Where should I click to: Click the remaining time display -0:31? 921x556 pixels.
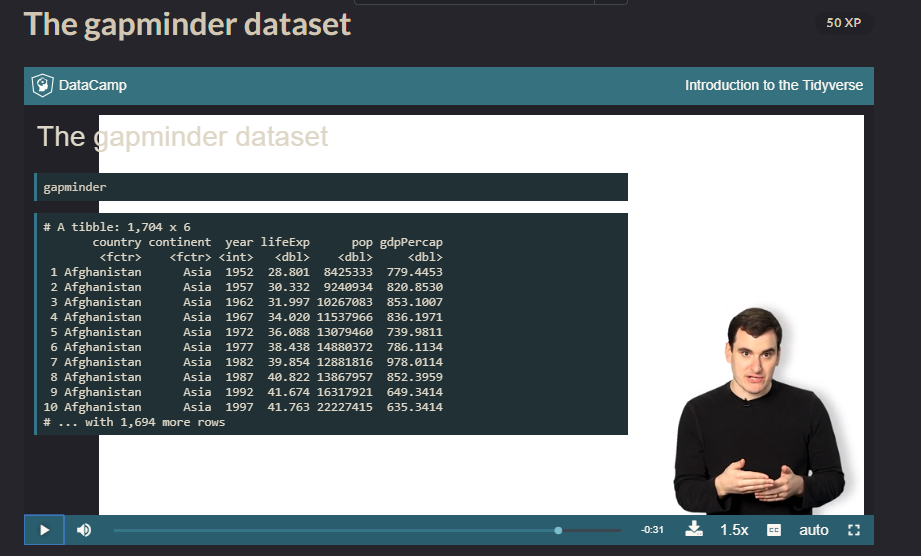point(652,530)
